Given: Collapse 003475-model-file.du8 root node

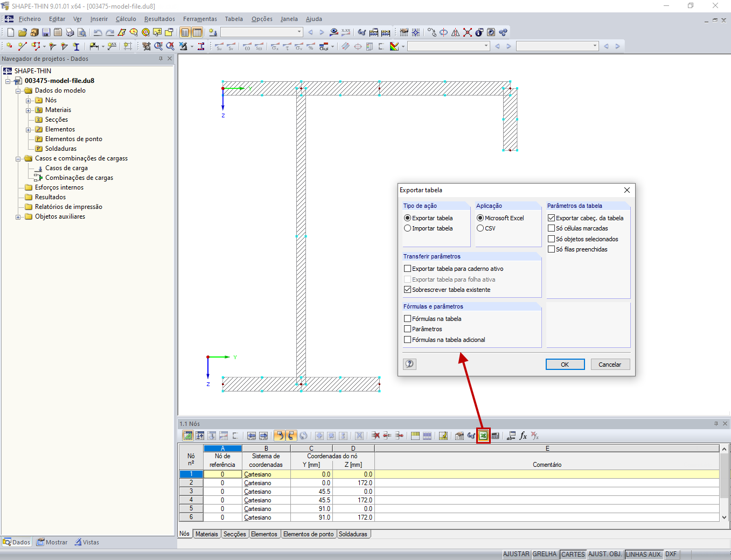Looking at the screenshot, I should click(8, 81).
